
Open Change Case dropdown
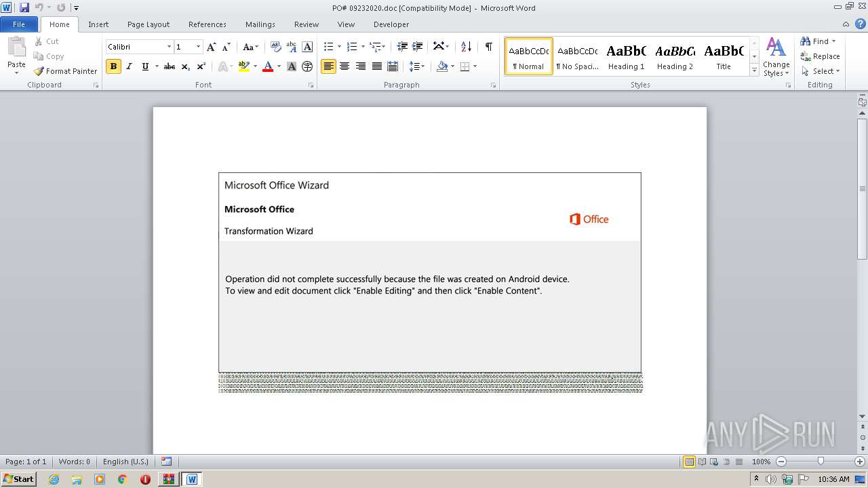pyautogui.click(x=250, y=47)
